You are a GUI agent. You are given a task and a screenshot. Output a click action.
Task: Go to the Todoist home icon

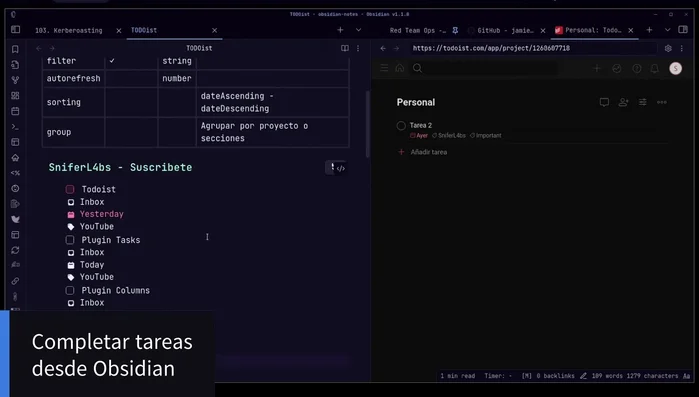(399, 68)
